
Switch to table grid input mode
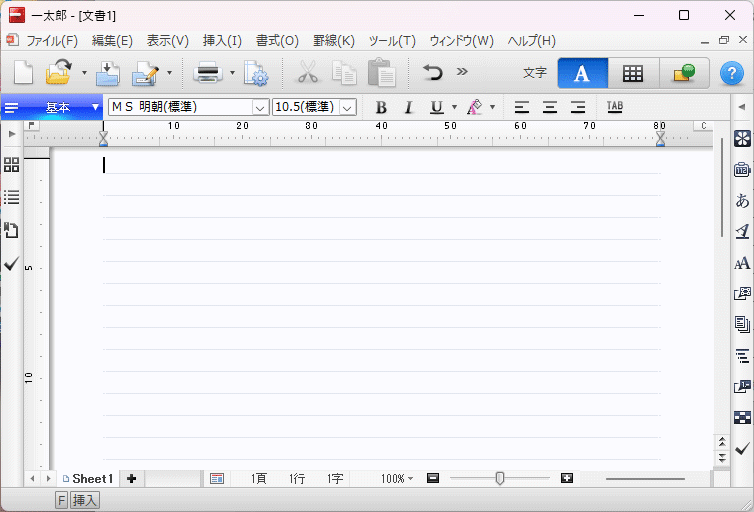click(632, 73)
